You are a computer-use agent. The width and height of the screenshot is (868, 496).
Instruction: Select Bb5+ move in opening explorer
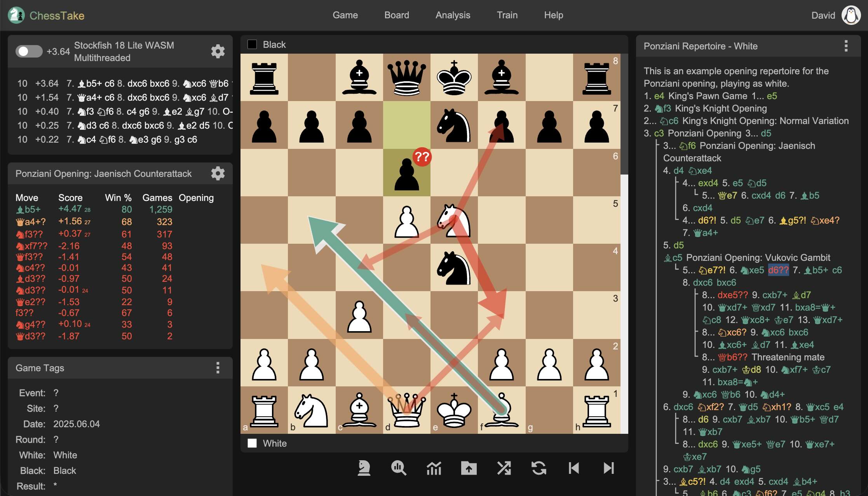[x=28, y=210]
